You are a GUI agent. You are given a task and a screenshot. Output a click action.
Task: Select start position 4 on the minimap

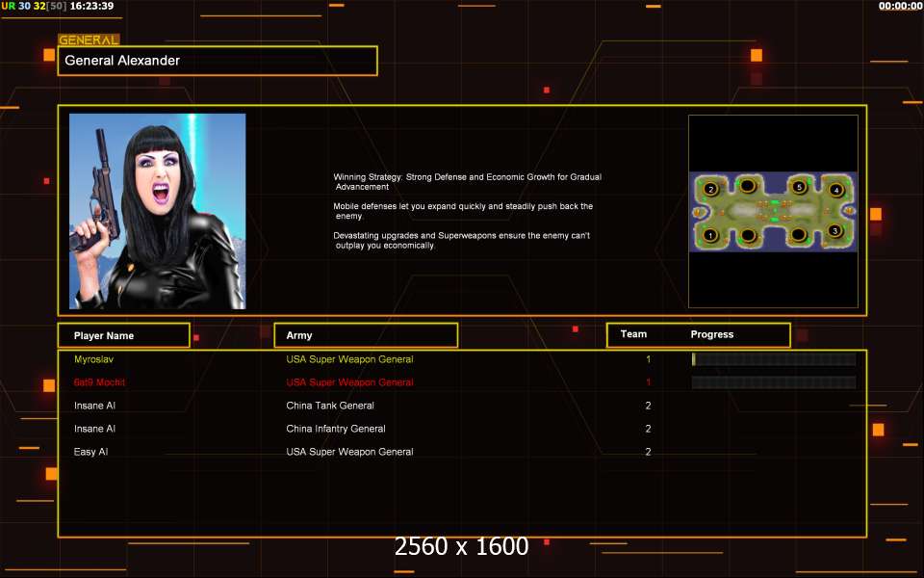tap(835, 190)
